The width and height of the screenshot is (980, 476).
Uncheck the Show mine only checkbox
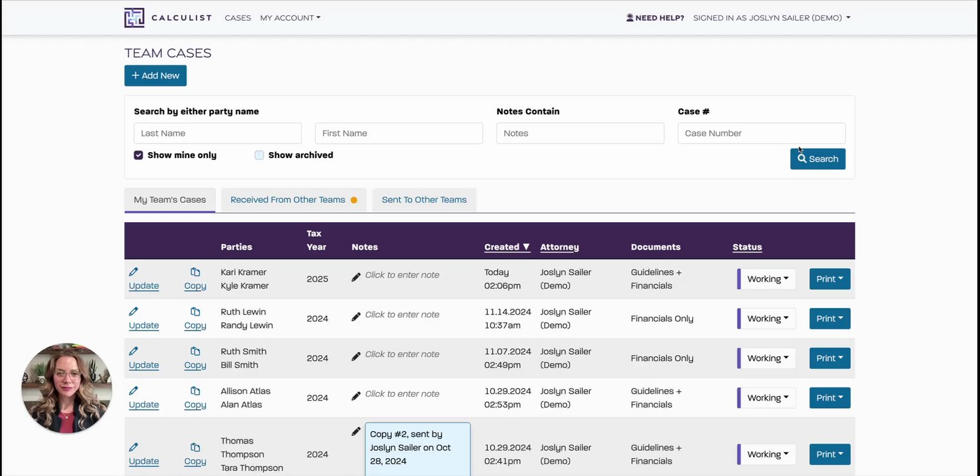(138, 155)
